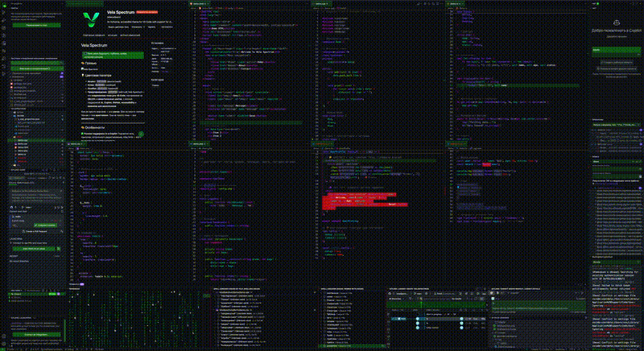Click the round green floating button in the readme

(141, 134)
